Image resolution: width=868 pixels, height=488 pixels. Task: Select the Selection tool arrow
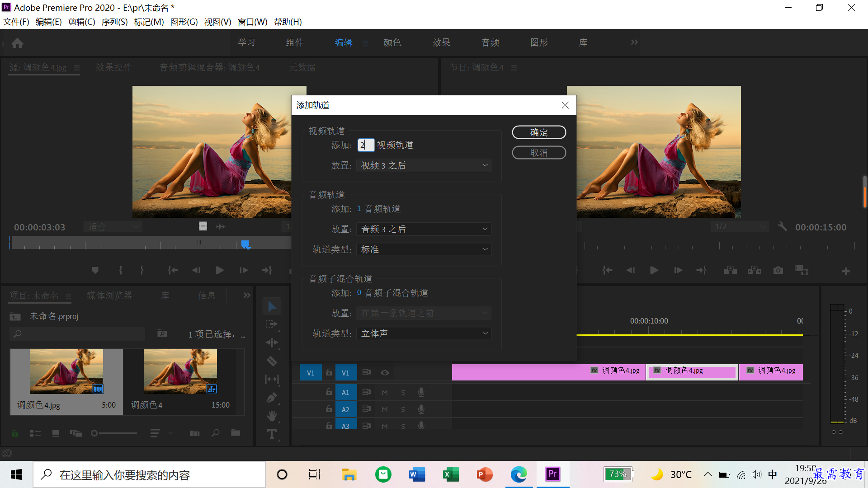[x=272, y=306]
